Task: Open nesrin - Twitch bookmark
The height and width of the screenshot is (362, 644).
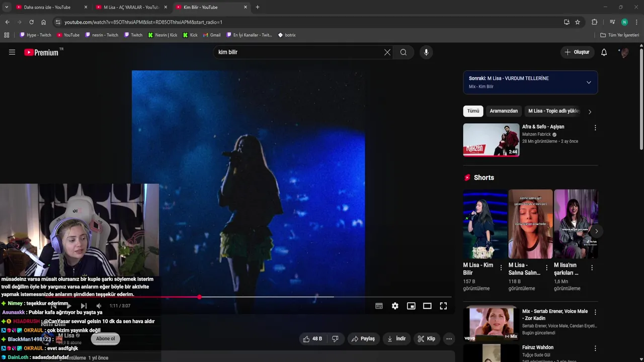Action: [102, 35]
